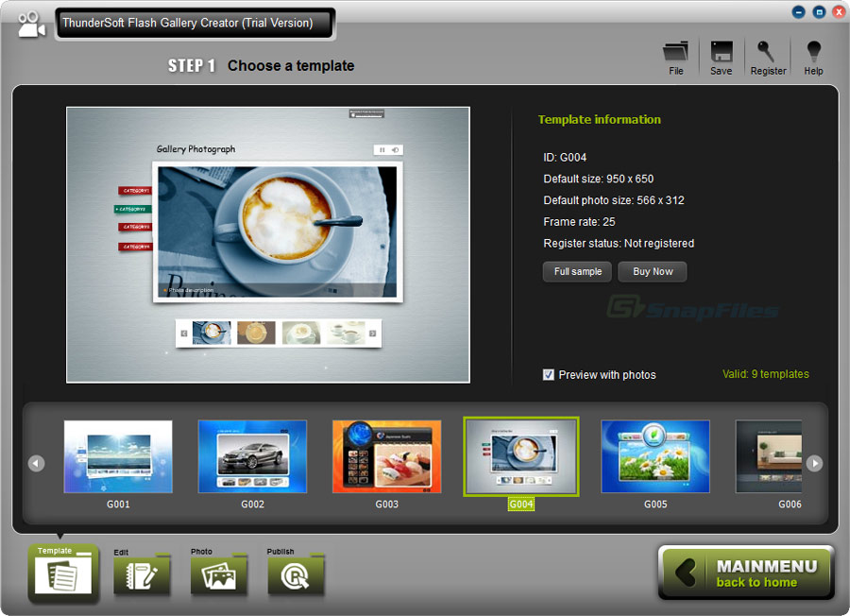
Task: Select the G001 template thumbnail
Action: [x=118, y=457]
